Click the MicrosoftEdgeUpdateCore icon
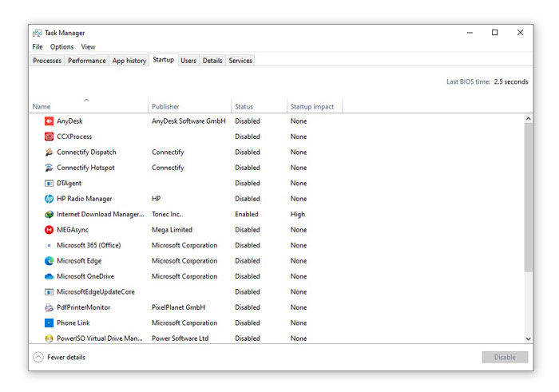Screen dimensions: 559x392 (49, 292)
